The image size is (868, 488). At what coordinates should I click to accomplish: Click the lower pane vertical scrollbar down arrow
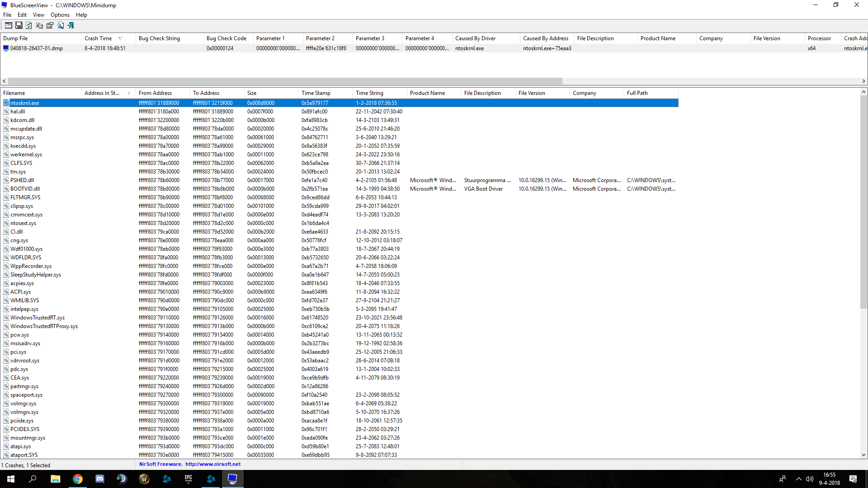point(863,455)
